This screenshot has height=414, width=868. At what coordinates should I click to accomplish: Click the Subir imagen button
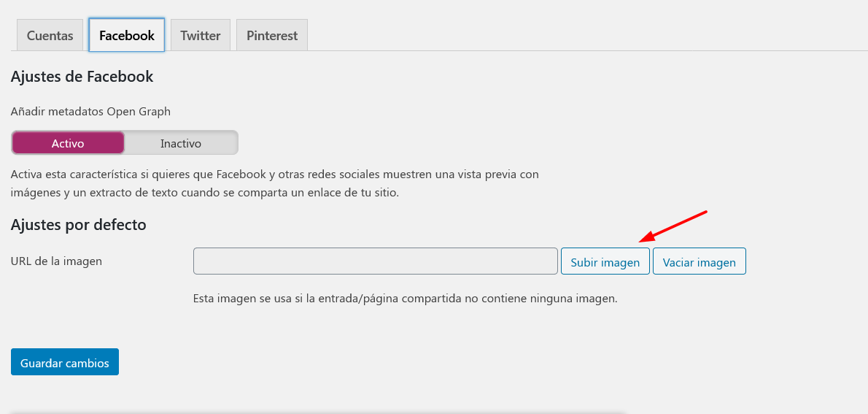605,261
